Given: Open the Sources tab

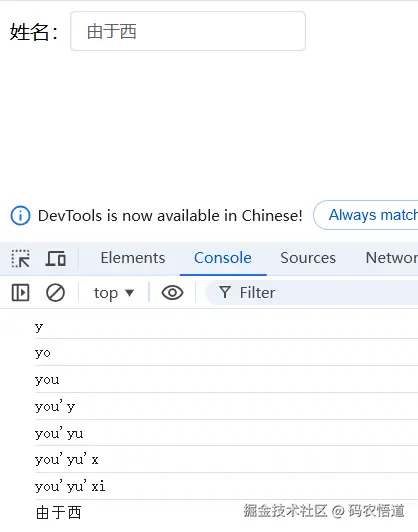Looking at the screenshot, I should click(x=308, y=258).
